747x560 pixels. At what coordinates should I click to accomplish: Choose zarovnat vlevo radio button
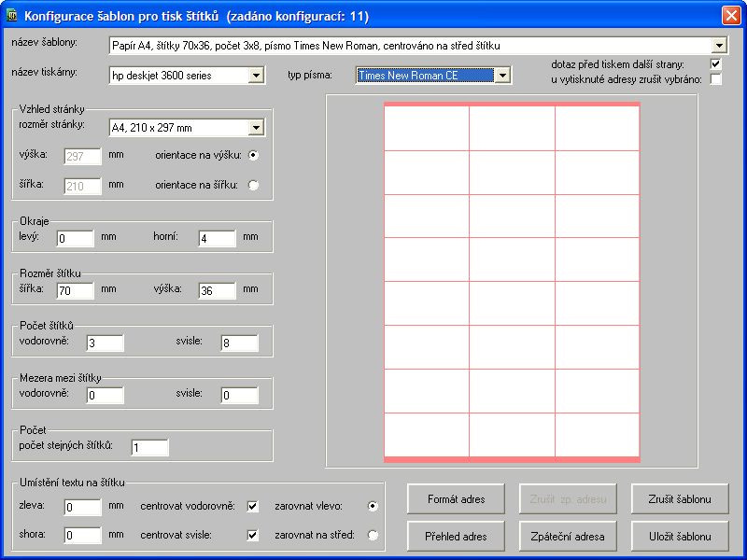click(x=373, y=506)
